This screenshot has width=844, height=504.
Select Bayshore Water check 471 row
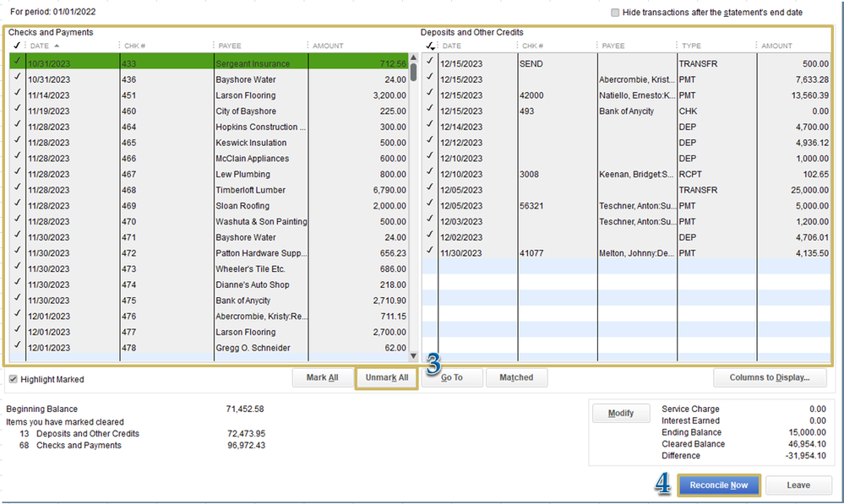coord(209,237)
